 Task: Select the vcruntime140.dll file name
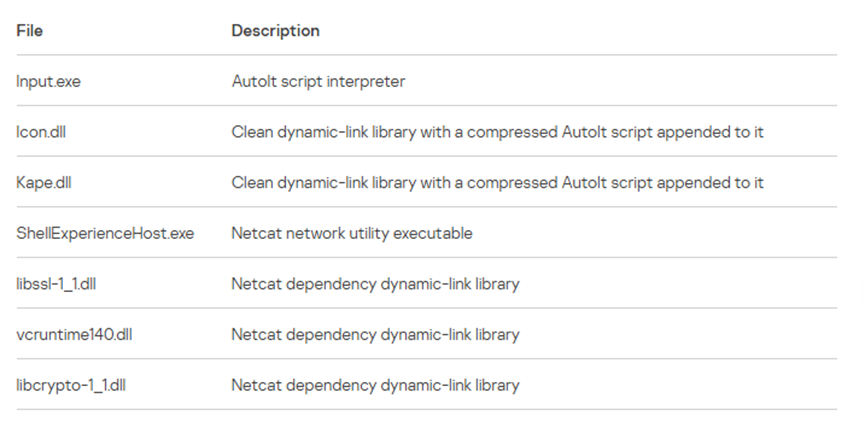pyautogui.click(x=74, y=334)
